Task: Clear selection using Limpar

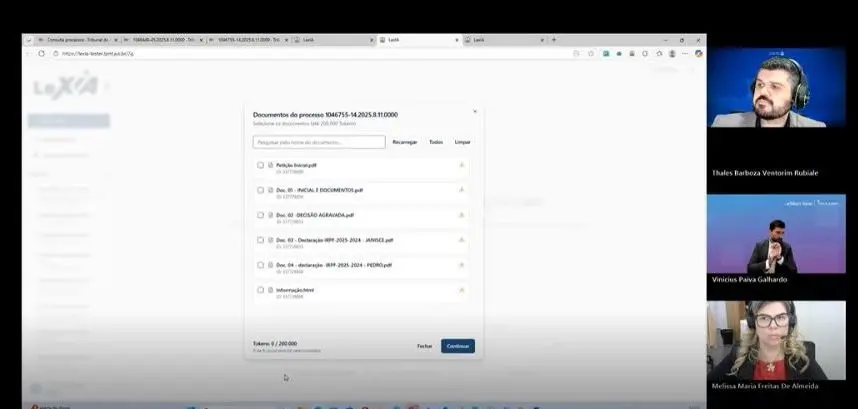Action: pos(462,142)
